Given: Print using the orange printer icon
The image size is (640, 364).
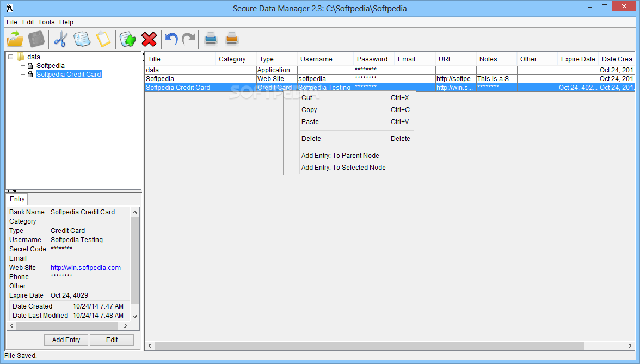Looking at the screenshot, I should pos(232,39).
